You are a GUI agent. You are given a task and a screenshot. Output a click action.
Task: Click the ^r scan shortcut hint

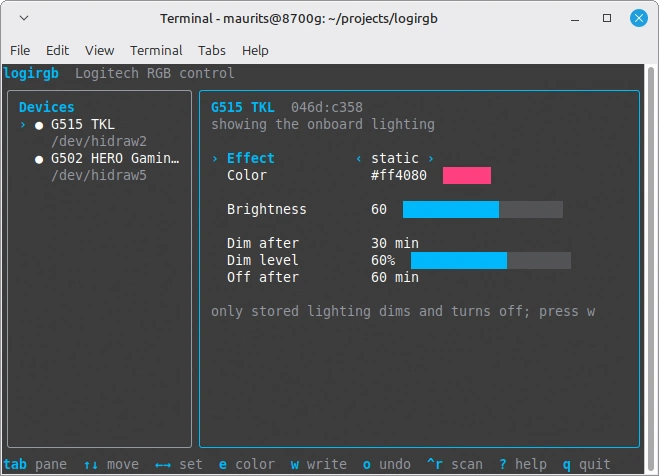[455, 464]
